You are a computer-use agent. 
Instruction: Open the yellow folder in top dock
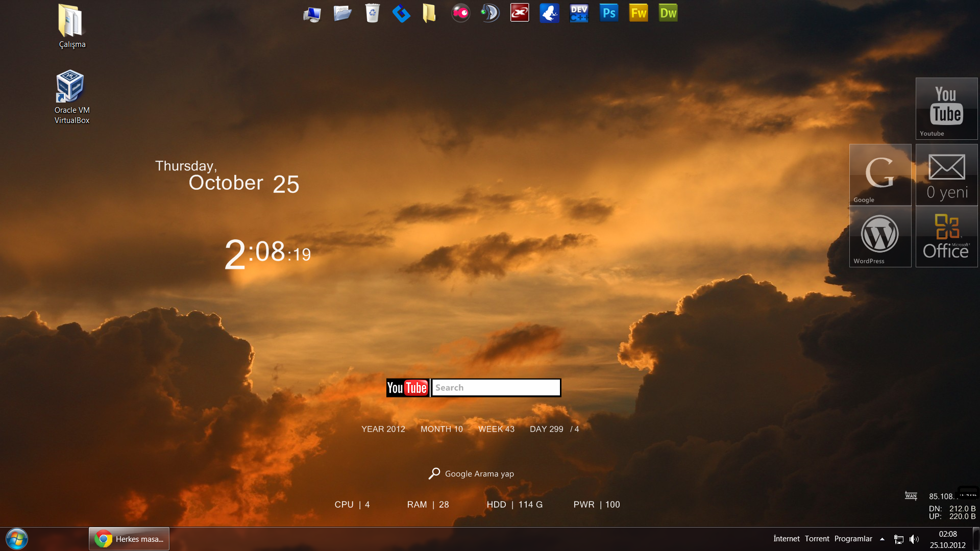429,13
